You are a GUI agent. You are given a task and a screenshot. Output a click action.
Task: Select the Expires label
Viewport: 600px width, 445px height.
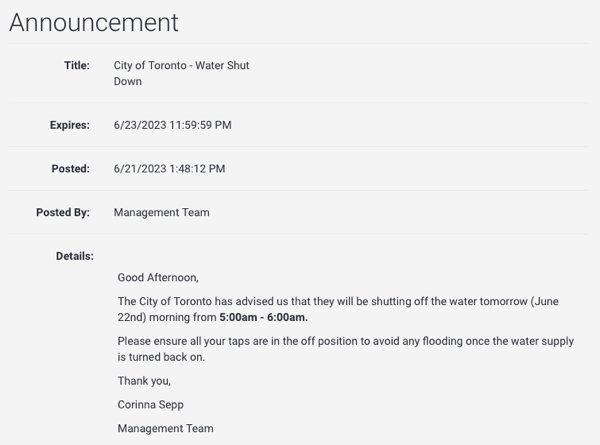tap(70, 125)
